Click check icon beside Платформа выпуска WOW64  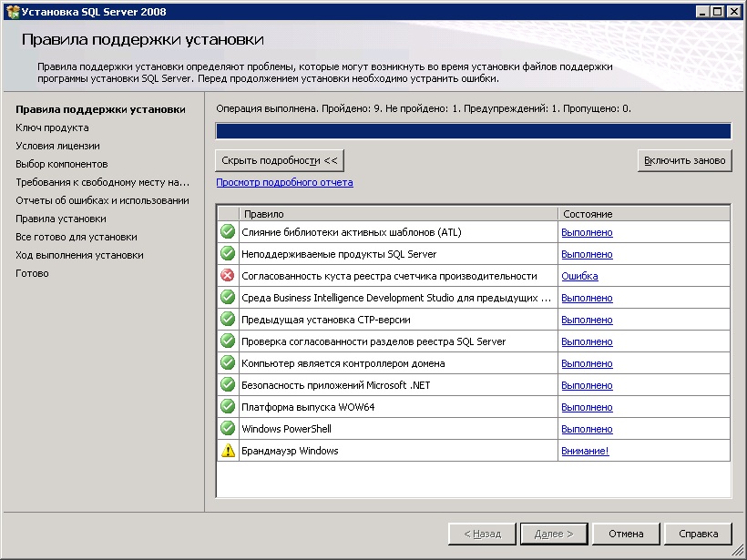tap(228, 407)
